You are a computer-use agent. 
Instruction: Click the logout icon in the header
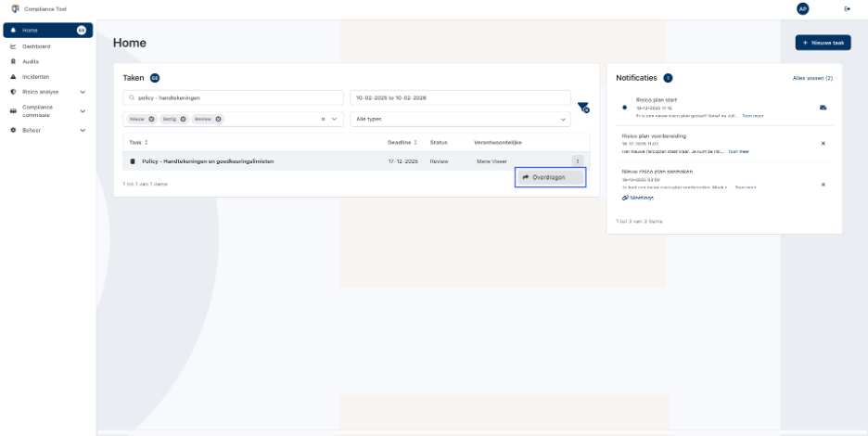click(847, 9)
